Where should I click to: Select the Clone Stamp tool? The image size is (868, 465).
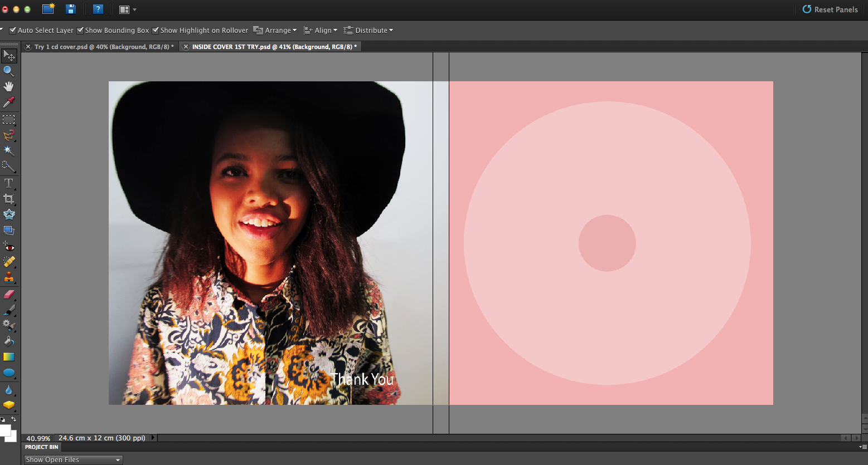click(9, 277)
